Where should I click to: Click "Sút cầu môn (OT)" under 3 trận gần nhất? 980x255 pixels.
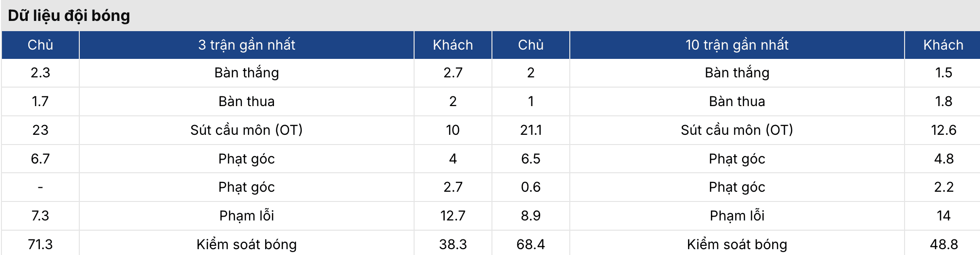pyautogui.click(x=246, y=130)
